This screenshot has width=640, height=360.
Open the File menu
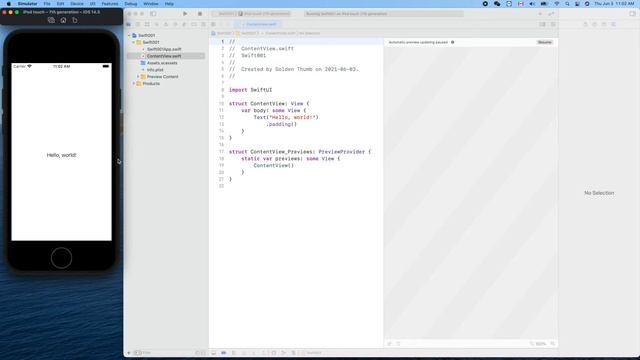(x=47, y=4)
